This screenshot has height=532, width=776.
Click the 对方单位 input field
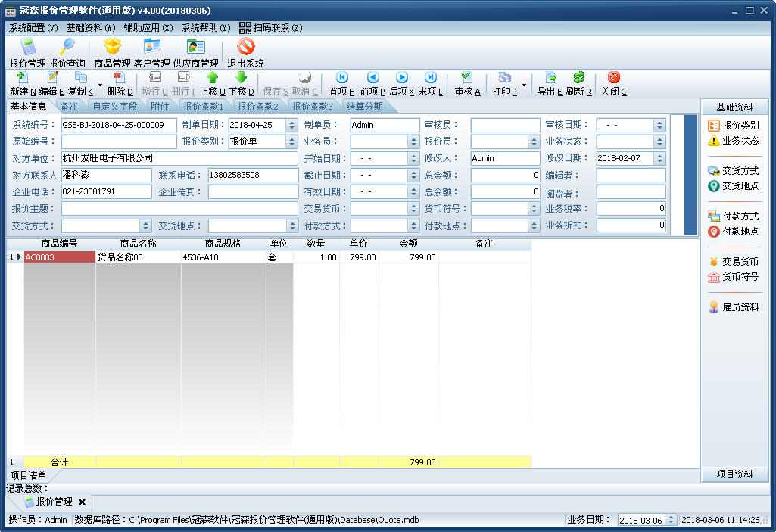[x=179, y=158]
